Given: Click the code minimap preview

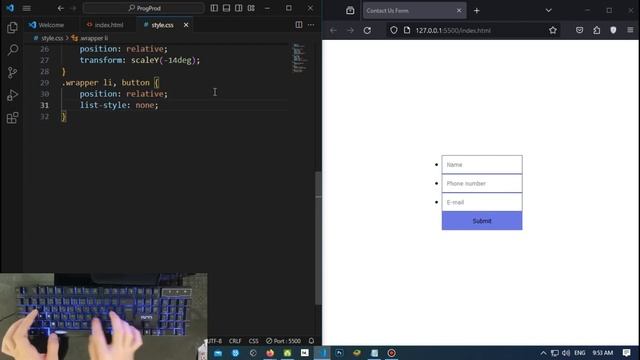Looking at the screenshot, I should pyautogui.click(x=300, y=58).
